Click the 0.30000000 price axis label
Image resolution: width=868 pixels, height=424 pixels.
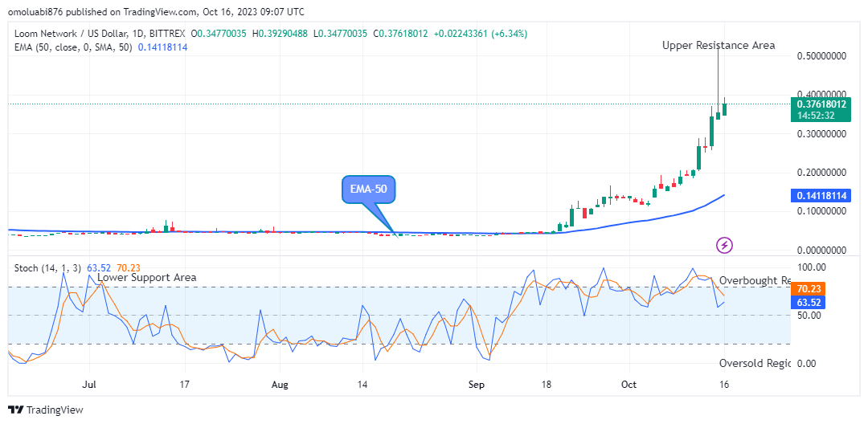(x=821, y=133)
